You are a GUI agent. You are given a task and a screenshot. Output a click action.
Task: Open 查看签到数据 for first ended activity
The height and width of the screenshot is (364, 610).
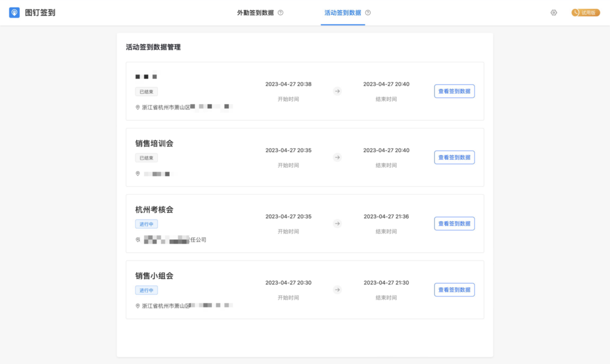(454, 91)
